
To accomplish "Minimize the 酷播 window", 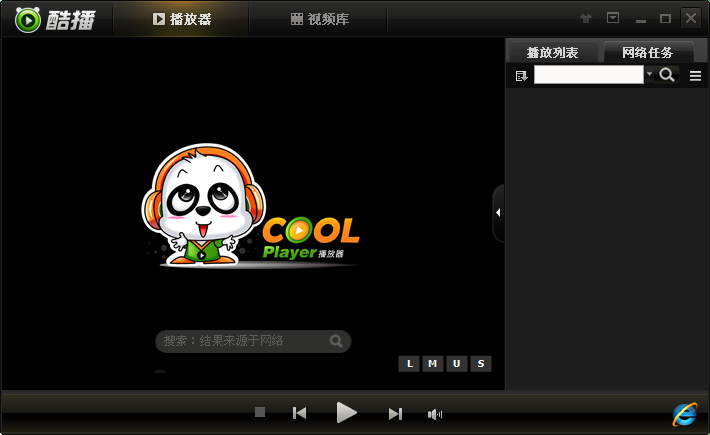I will (641, 20).
